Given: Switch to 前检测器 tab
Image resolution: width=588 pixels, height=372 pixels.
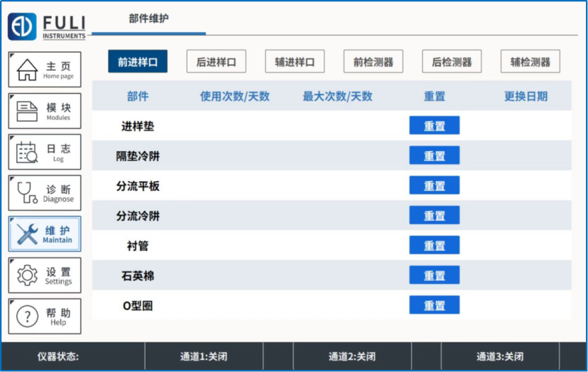Looking at the screenshot, I should [373, 62].
